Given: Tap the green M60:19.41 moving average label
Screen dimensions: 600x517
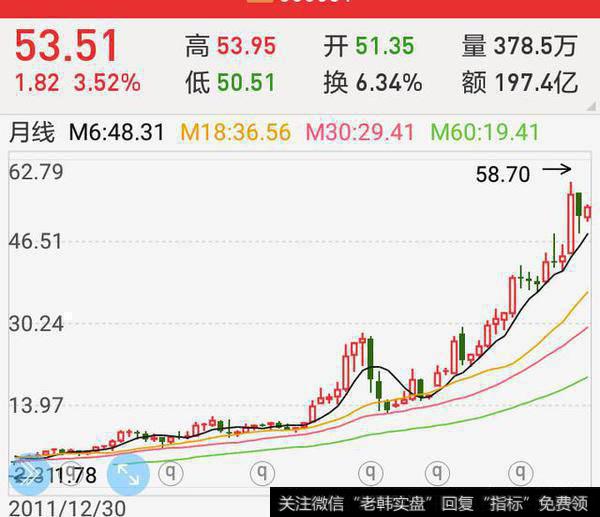Looking at the screenshot, I should coord(485,132).
